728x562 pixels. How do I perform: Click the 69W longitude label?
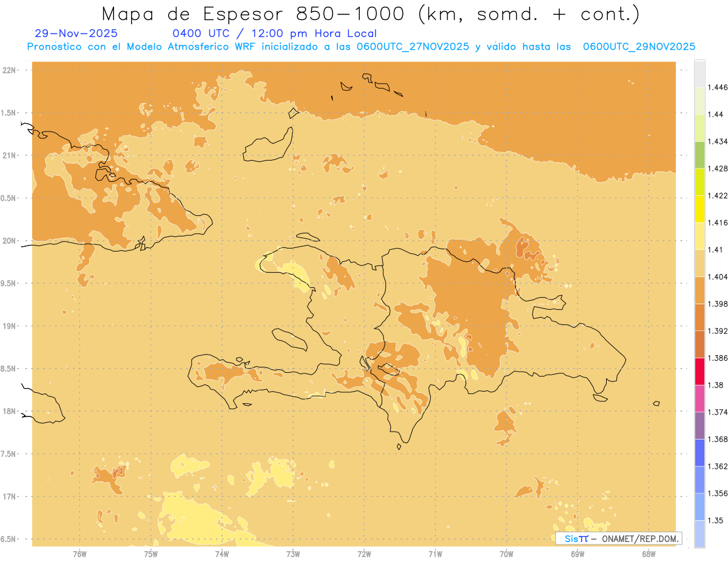pos(578,554)
